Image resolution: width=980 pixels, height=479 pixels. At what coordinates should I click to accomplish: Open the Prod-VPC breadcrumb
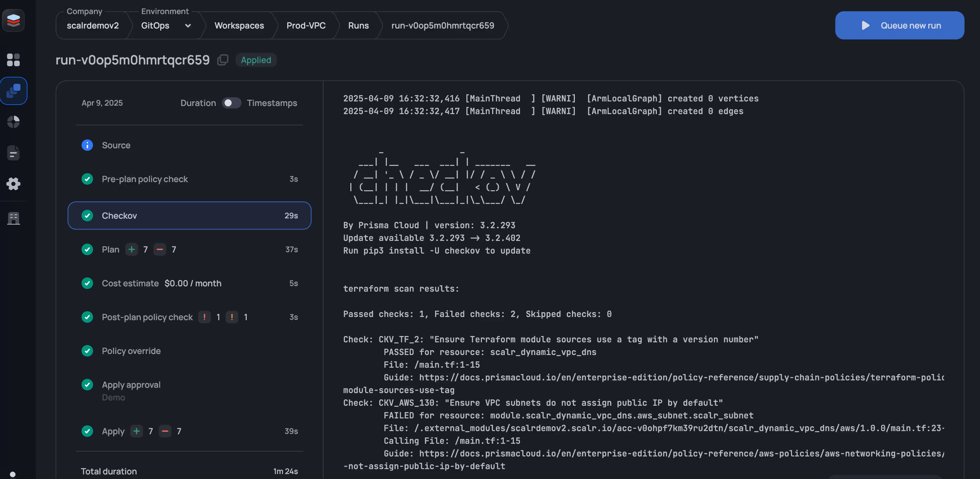(x=306, y=25)
